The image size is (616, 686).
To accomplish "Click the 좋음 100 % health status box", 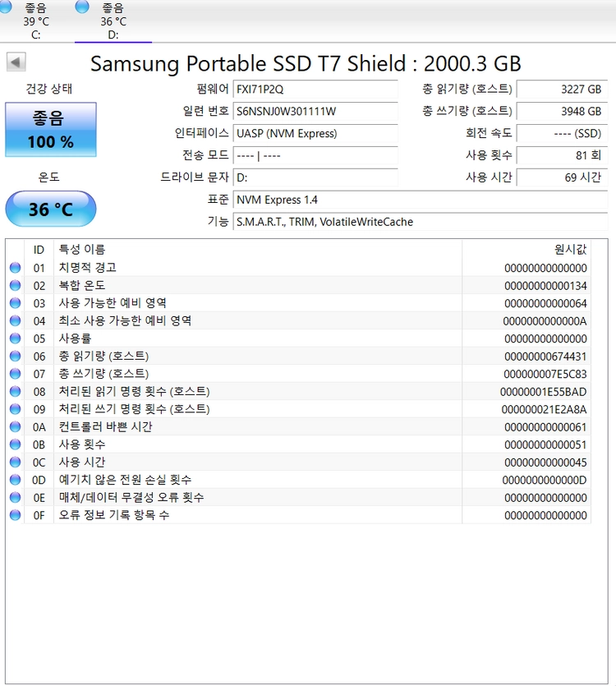I will pyautogui.click(x=51, y=130).
